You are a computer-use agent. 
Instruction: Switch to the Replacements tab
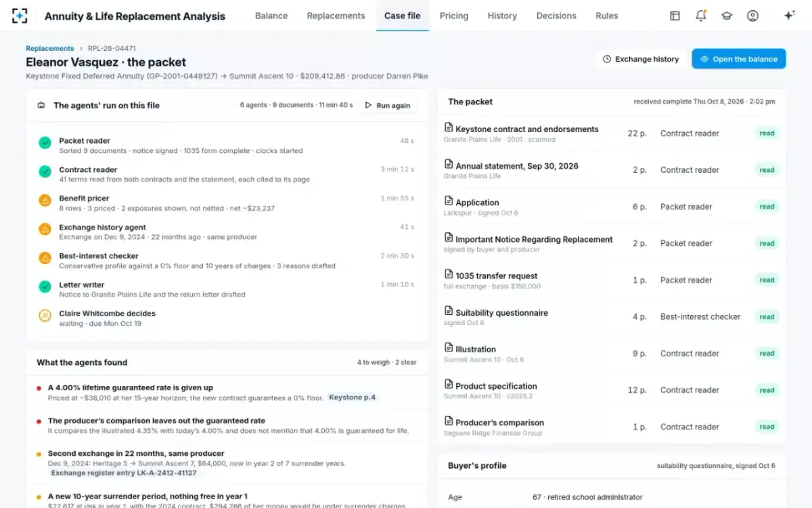336,16
